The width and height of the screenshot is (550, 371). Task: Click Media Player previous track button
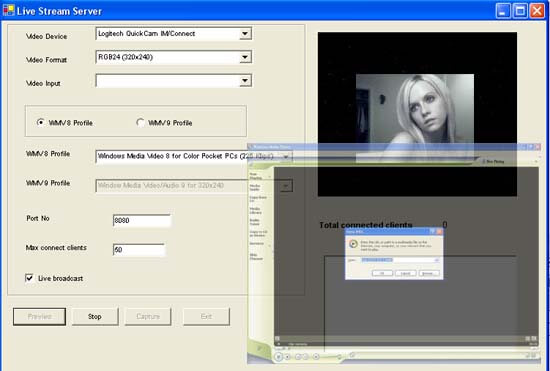[298, 357]
